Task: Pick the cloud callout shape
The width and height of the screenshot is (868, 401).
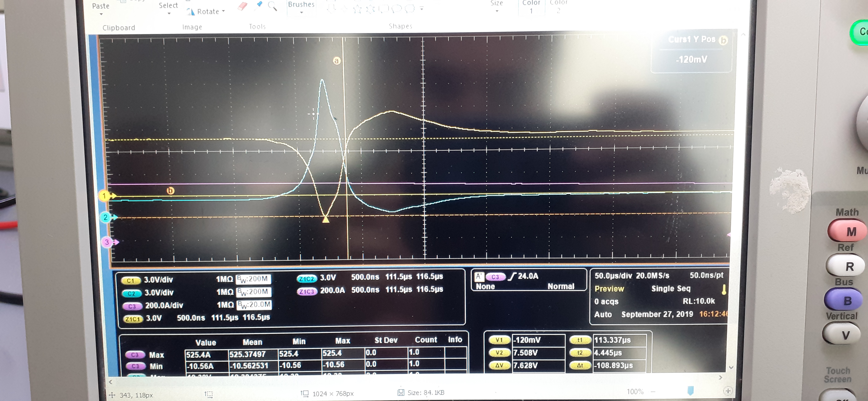Action: pos(410,9)
